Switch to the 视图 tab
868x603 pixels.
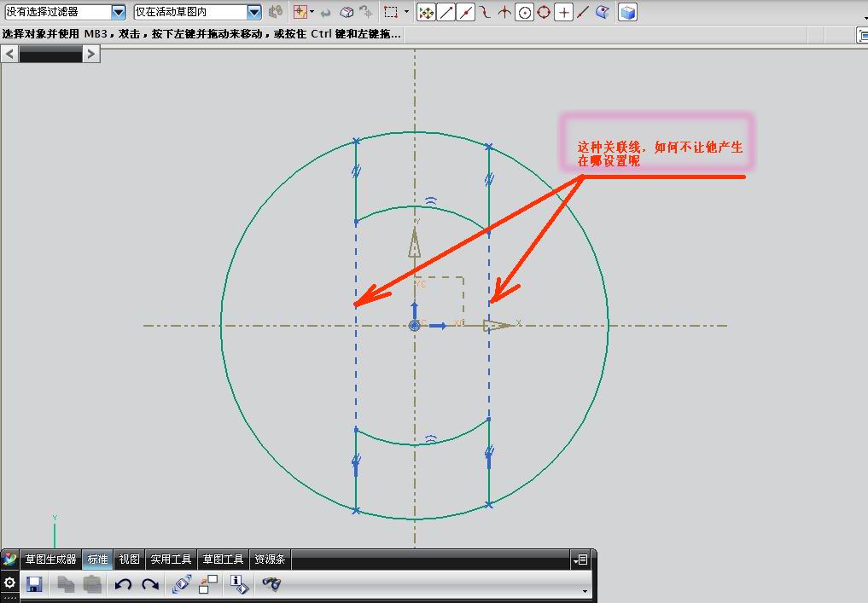click(x=130, y=560)
